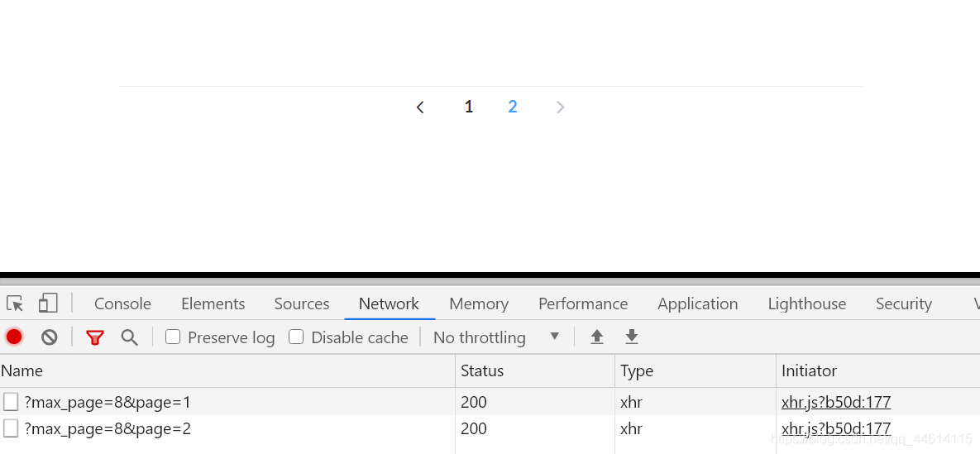
Task: Open xhr.js initiator link for page=1 request
Action: (x=835, y=403)
